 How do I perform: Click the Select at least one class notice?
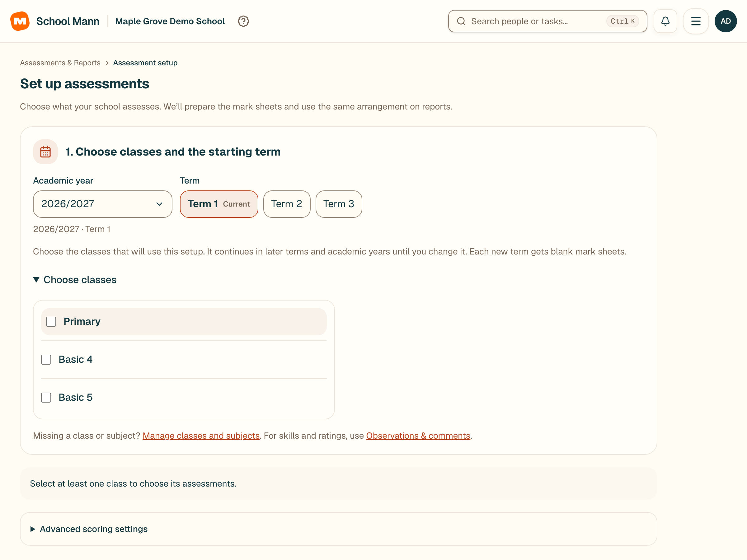tap(338, 484)
